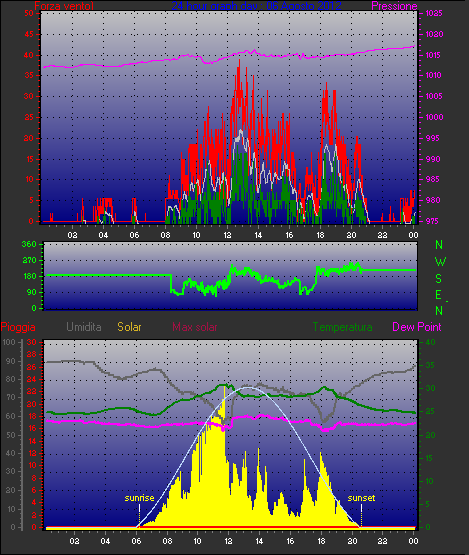Click the Umidita legend label
The height and width of the screenshot is (555, 469).
tap(84, 327)
